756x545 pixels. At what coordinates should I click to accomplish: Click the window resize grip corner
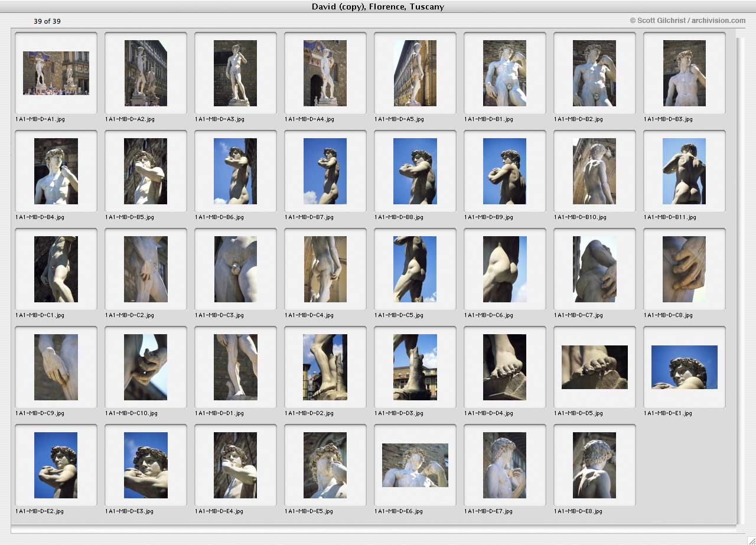pos(751,540)
